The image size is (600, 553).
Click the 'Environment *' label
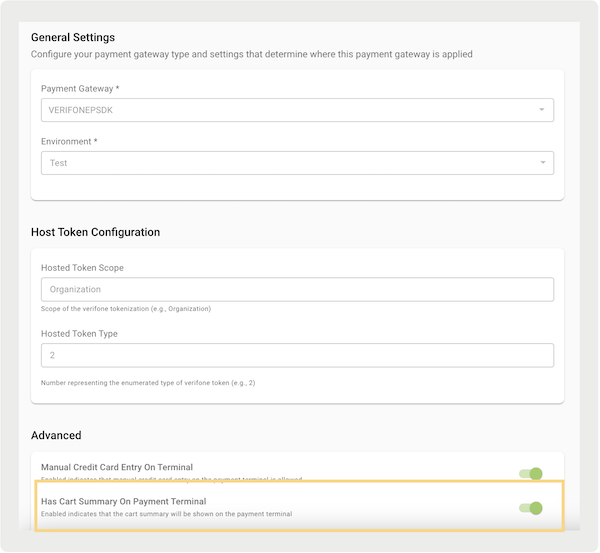tap(69, 142)
